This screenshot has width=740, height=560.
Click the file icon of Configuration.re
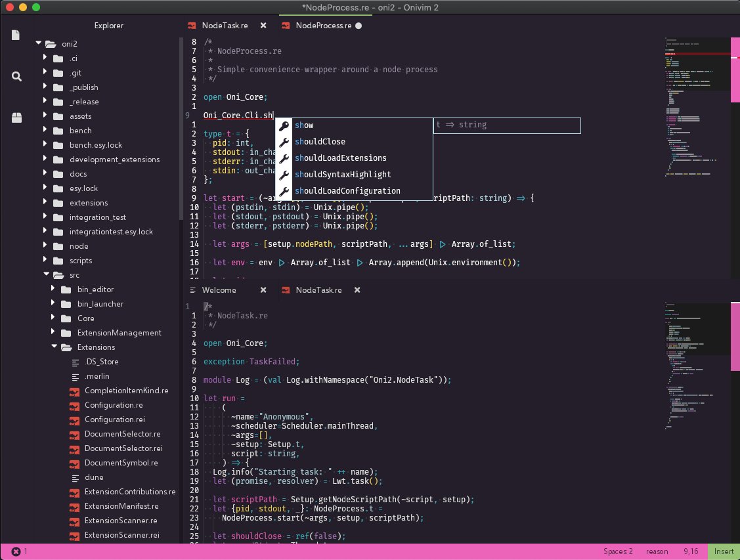click(74, 406)
